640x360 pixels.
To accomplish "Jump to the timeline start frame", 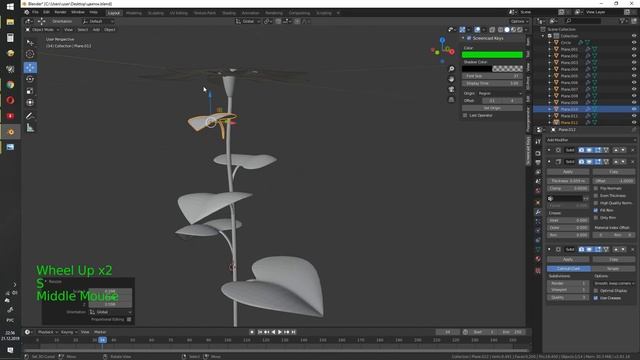I will click(x=260, y=332).
